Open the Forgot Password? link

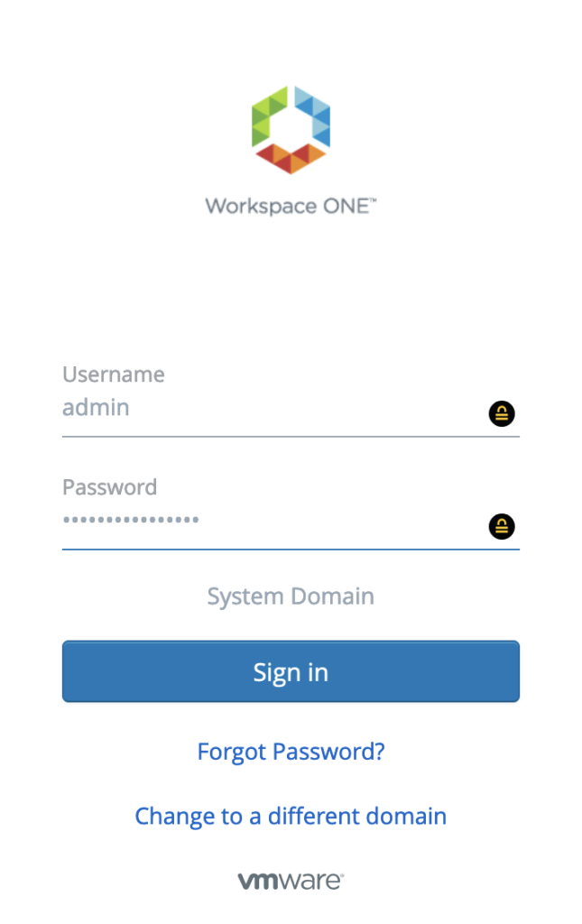(291, 752)
